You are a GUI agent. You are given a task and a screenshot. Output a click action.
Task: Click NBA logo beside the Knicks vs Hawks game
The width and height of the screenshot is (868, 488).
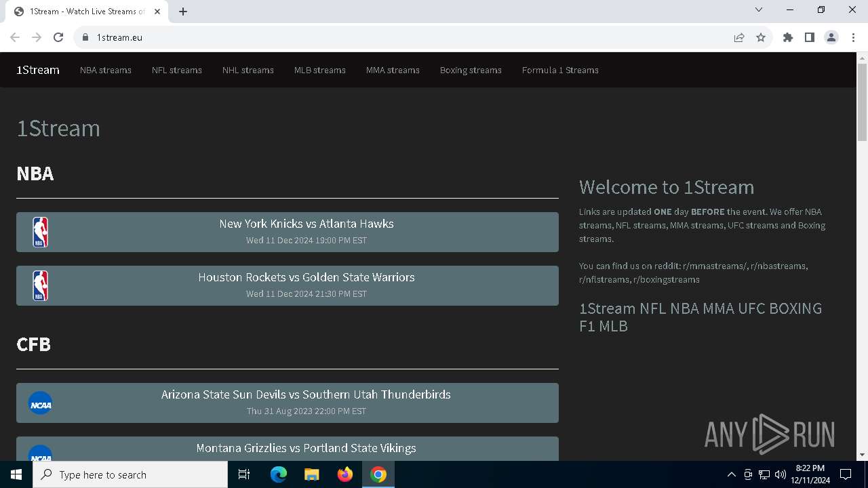tap(41, 232)
